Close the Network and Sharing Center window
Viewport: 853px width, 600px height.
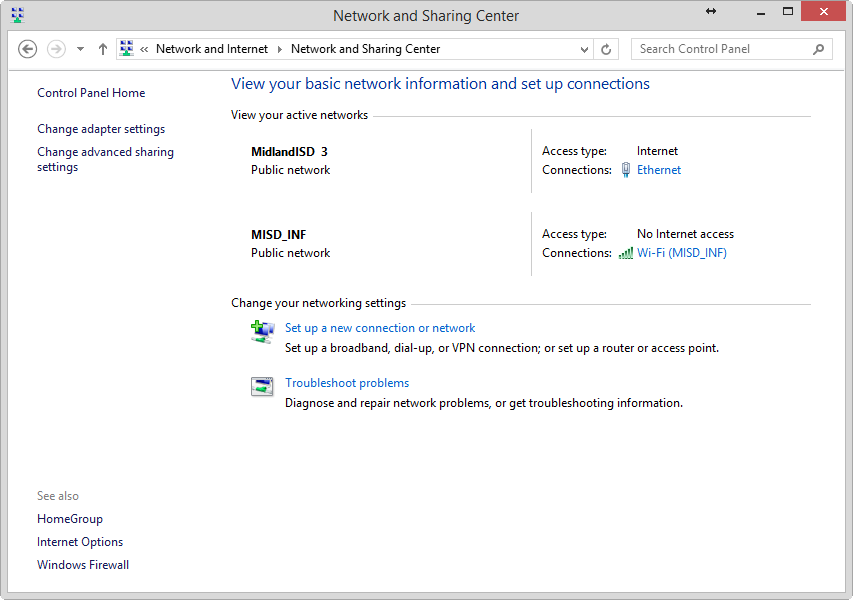coord(824,11)
